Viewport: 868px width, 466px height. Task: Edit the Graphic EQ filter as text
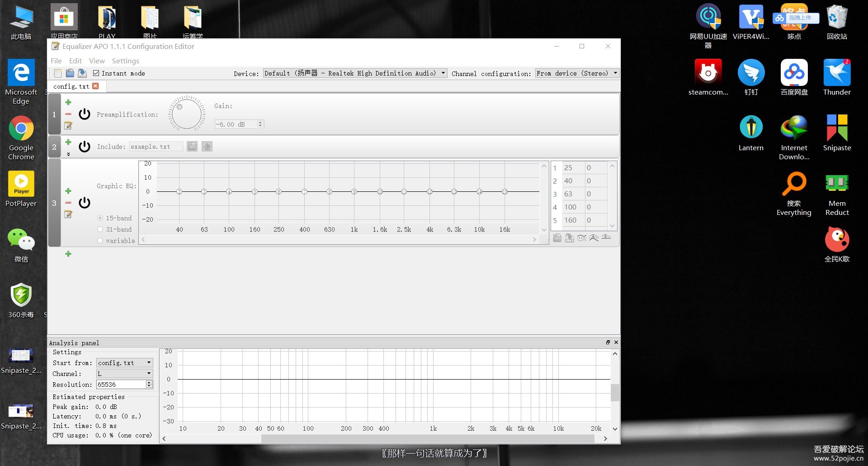coord(68,214)
